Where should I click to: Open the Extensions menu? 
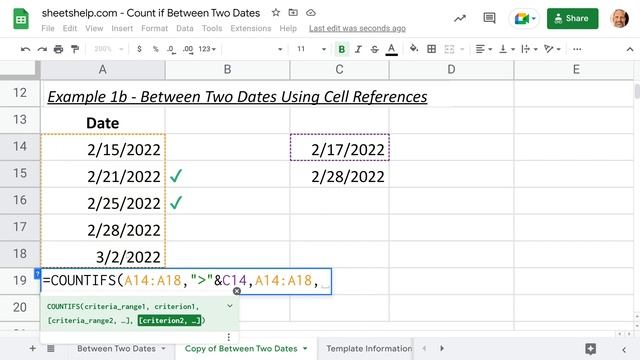tap(251, 28)
